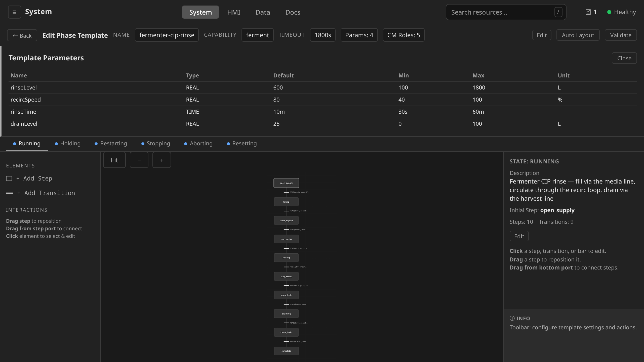Select the start_recirc step node
The height and width of the screenshot is (362, 644).
click(x=286, y=239)
